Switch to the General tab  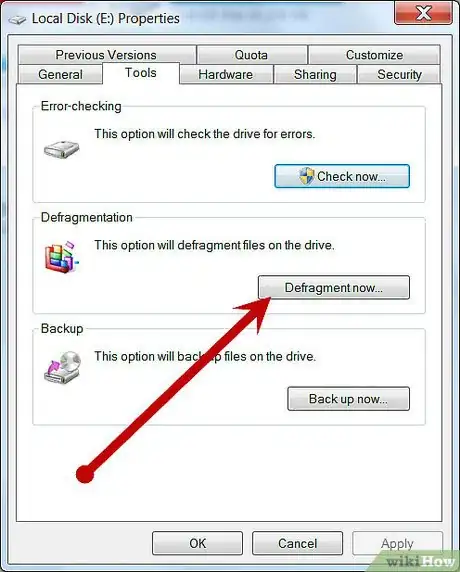(60, 74)
